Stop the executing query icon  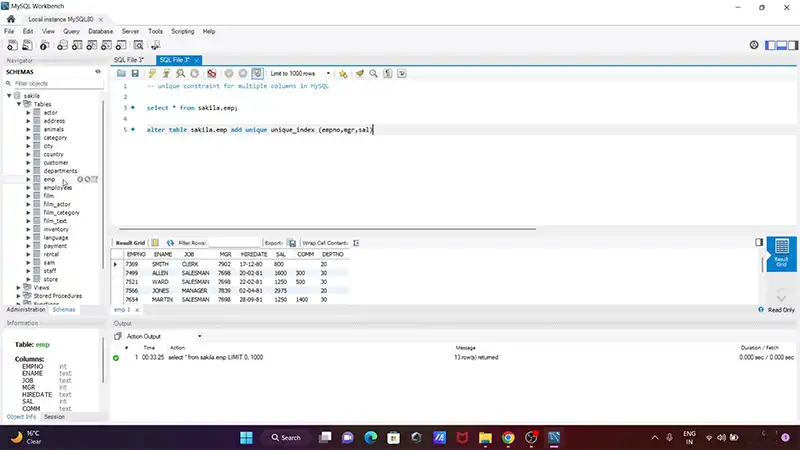194,73
